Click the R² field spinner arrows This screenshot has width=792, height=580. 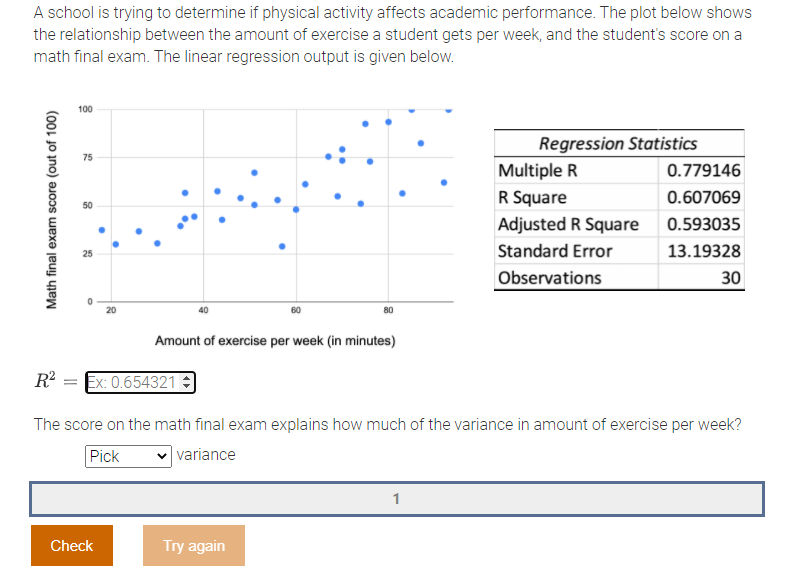pyautogui.click(x=188, y=382)
